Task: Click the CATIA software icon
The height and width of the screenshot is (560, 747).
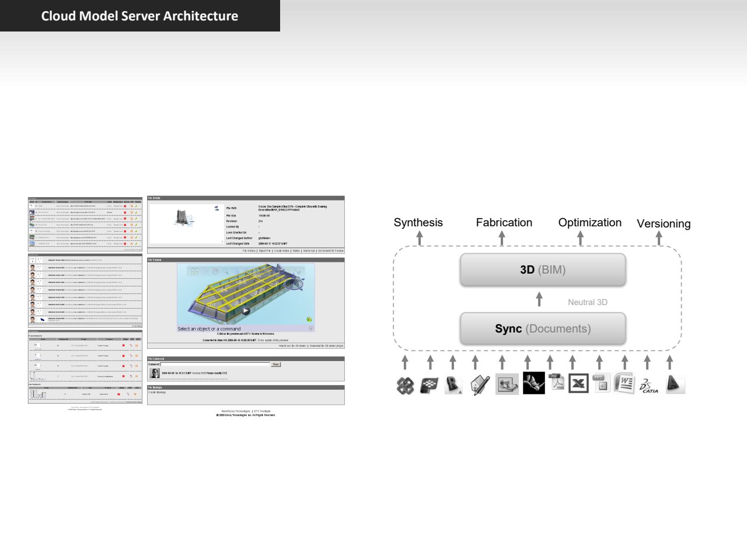Action: pos(648,386)
